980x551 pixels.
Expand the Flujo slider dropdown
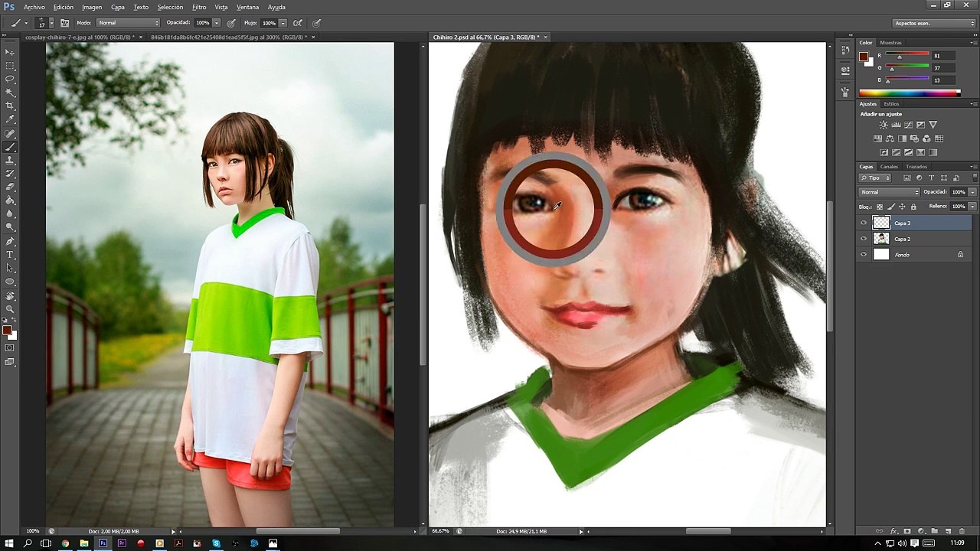[283, 23]
